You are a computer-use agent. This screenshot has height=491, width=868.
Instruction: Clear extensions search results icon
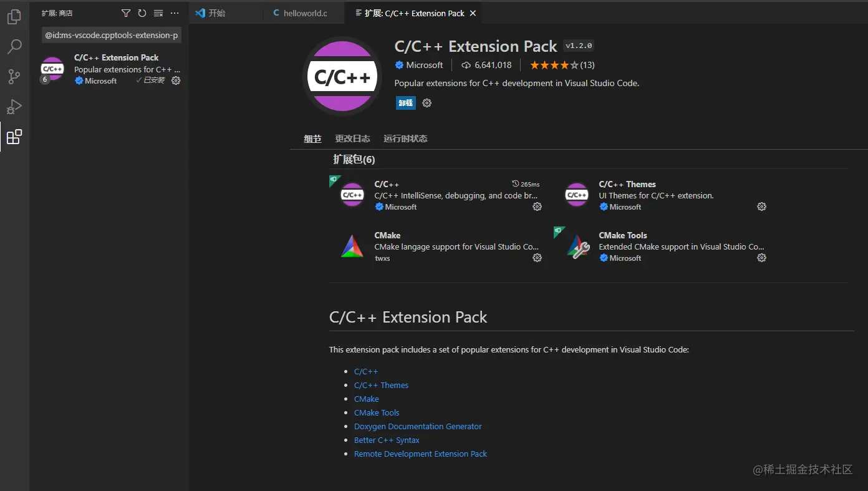tap(158, 13)
